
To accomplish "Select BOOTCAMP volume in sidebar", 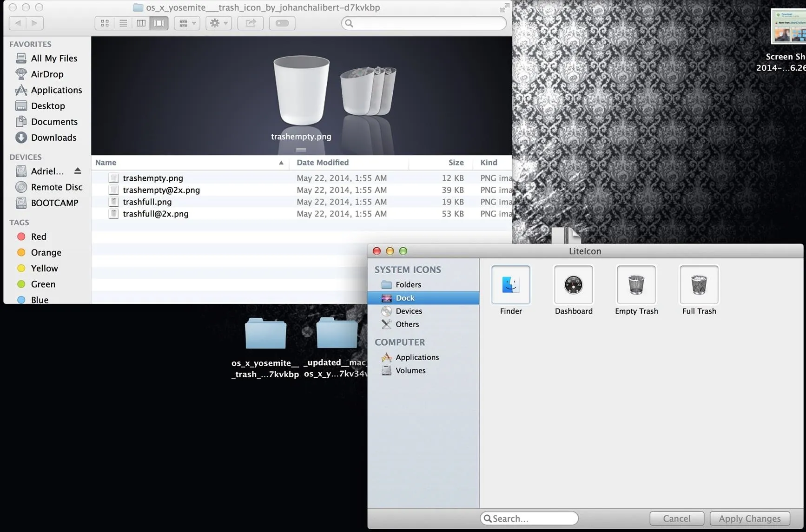I will pyautogui.click(x=46, y=203).
